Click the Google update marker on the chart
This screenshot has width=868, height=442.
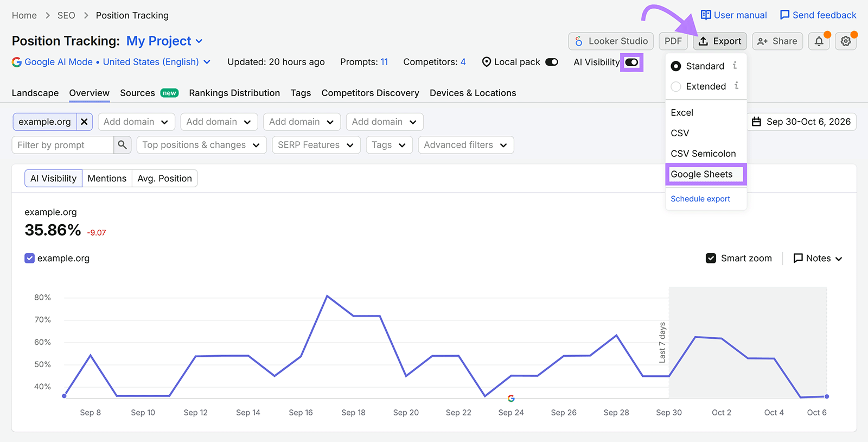(x=511, y=398)
